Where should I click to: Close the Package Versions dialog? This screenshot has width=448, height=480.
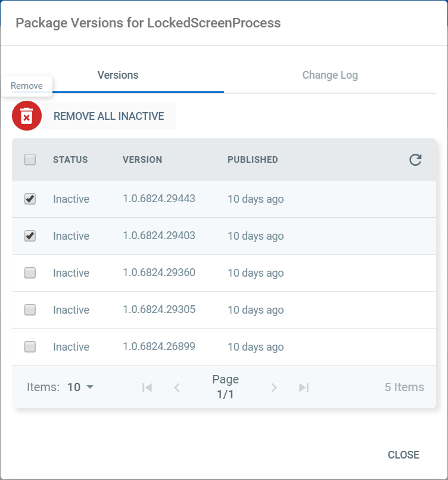tap(403, 454)
